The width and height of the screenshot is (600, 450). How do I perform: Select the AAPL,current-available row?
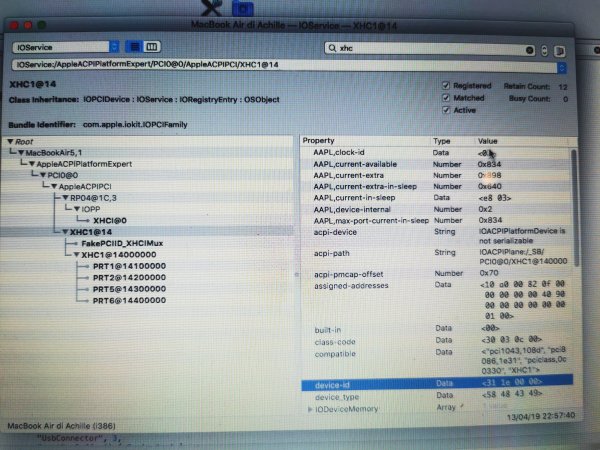tap(435, 164)
